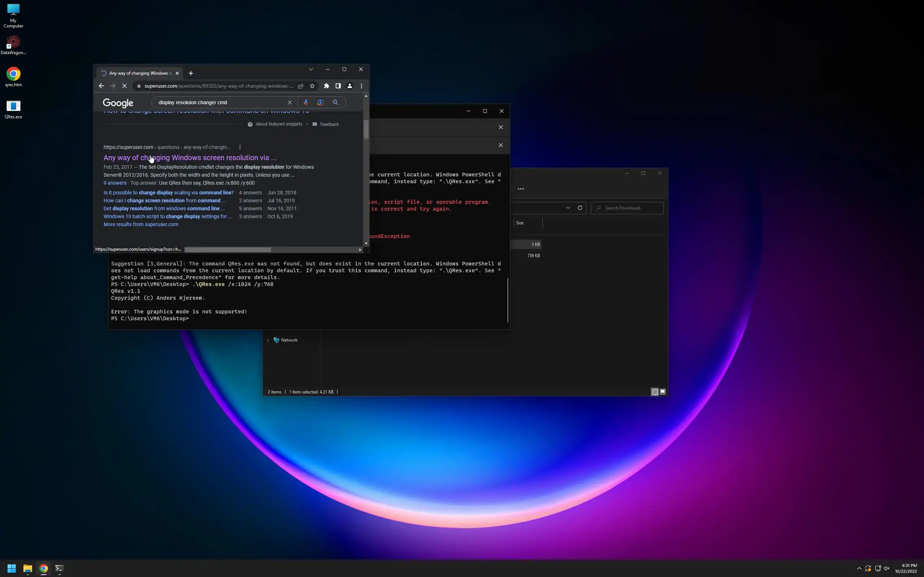Open a new Chrome tab
Viewport: 924px width, 577px height.
coord(191,73)
